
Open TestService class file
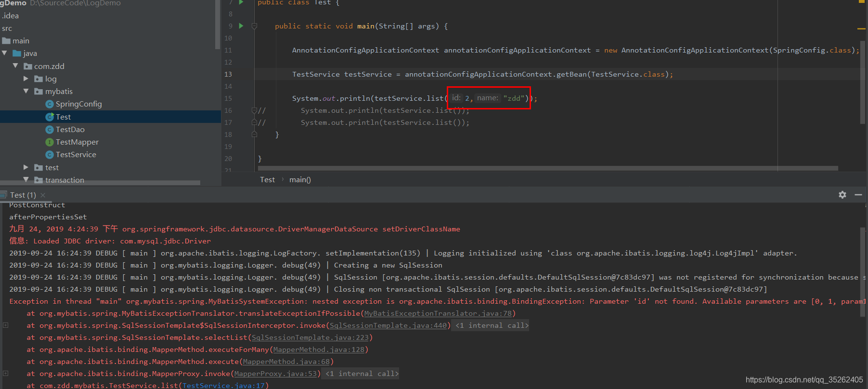click(x=76, y=154)
